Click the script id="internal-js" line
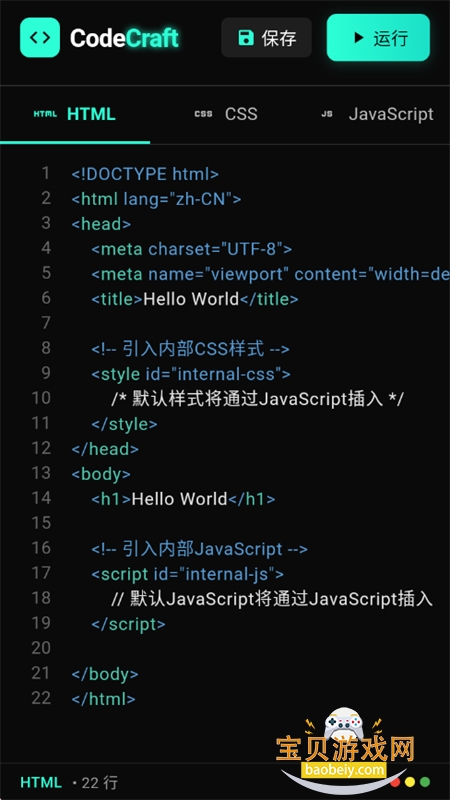Viewport: 450px width, 800px height. (x=188, y=574)
